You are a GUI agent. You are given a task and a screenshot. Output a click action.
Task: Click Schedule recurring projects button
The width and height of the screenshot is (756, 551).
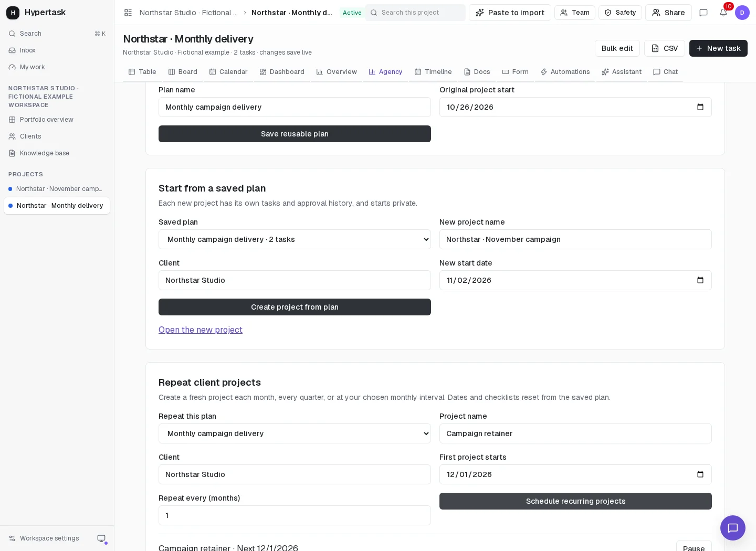575,501
